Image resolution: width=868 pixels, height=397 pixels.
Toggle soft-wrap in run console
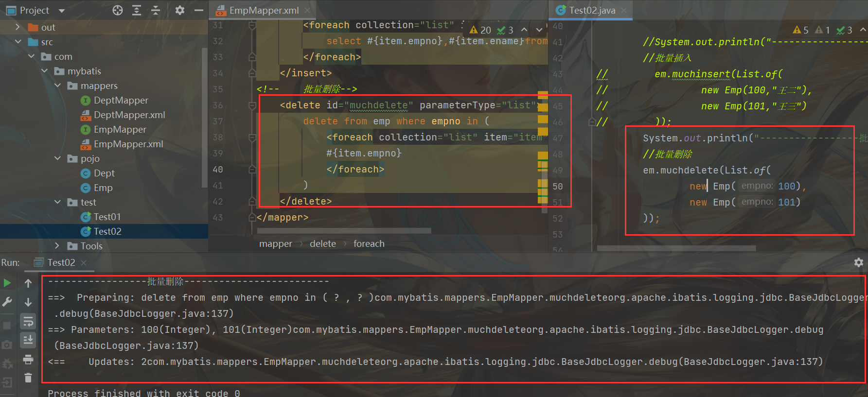(28, 321)
